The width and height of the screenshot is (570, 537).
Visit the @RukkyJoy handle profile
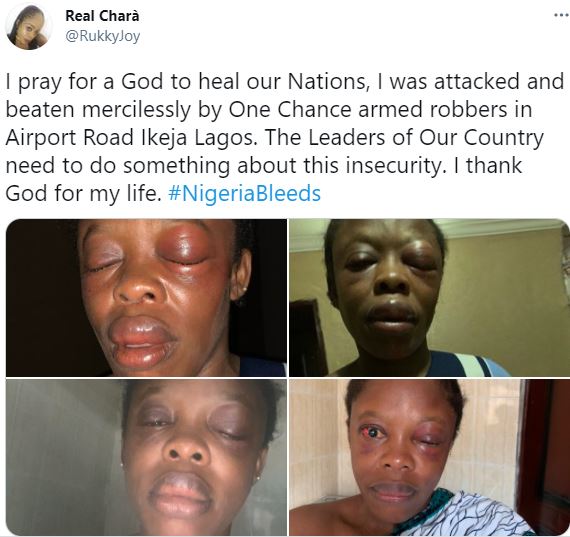[103, 36]
